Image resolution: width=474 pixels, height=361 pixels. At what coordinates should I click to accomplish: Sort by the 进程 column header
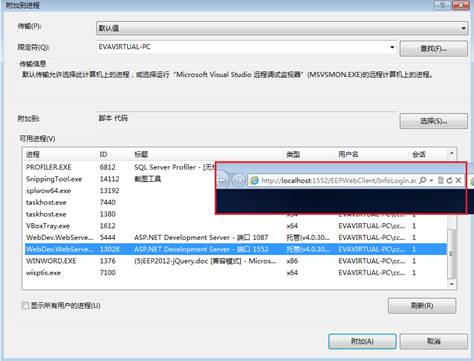pyautogui.click(x=33, y=154)
